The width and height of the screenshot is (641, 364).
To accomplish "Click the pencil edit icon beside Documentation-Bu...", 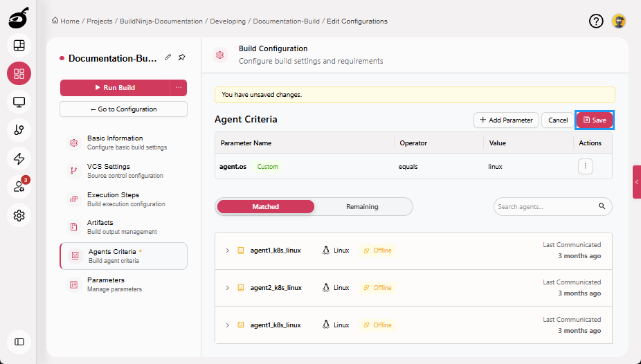I will pos(168,57).
